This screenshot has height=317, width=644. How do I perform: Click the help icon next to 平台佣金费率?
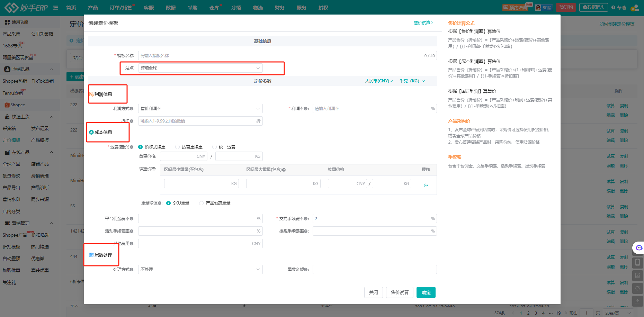pyautogui.click(x=132, y=219)
